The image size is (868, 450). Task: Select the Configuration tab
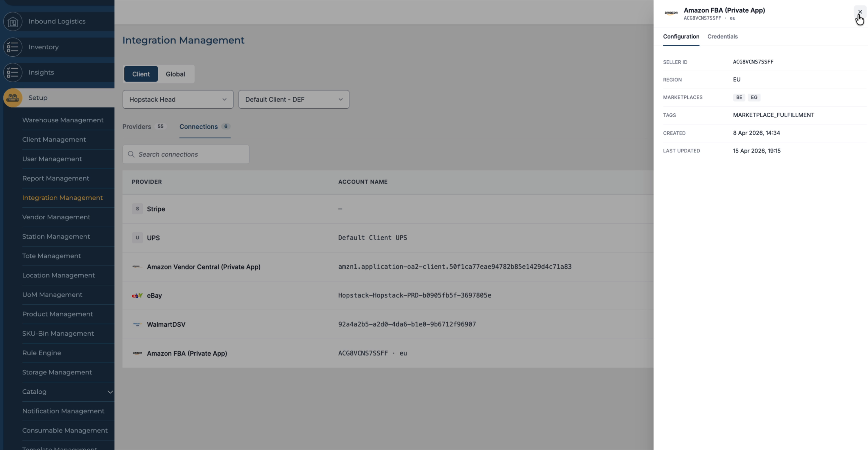(x=681, y=36)
